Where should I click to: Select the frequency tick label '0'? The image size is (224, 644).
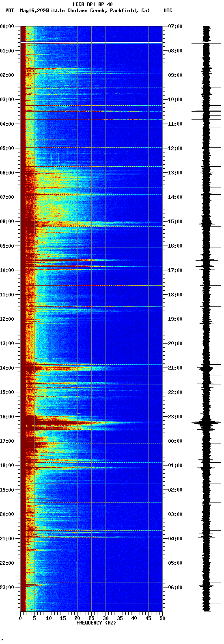tap(20, 618)
